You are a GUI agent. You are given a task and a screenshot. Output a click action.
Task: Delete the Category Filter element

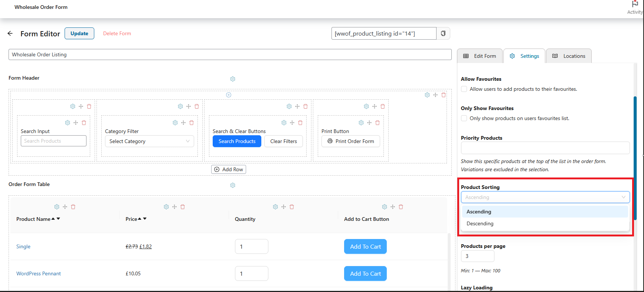tap(192, 123)
